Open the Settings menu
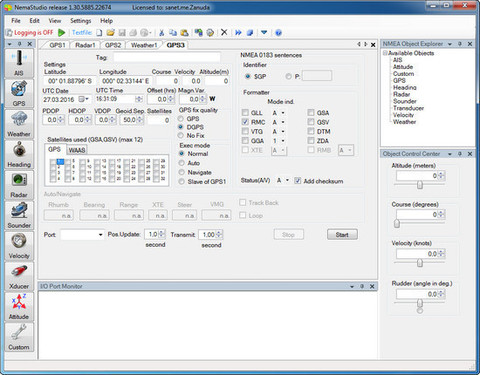 (80, 21)
